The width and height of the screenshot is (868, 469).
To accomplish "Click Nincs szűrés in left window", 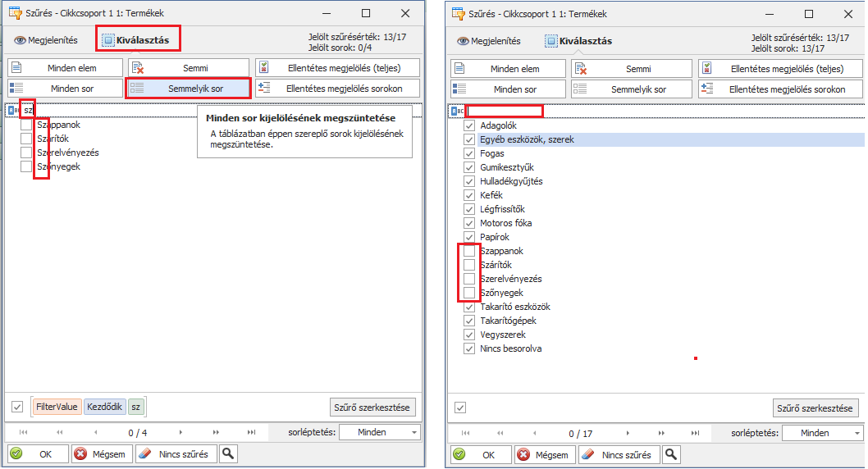I will [176, 454].
